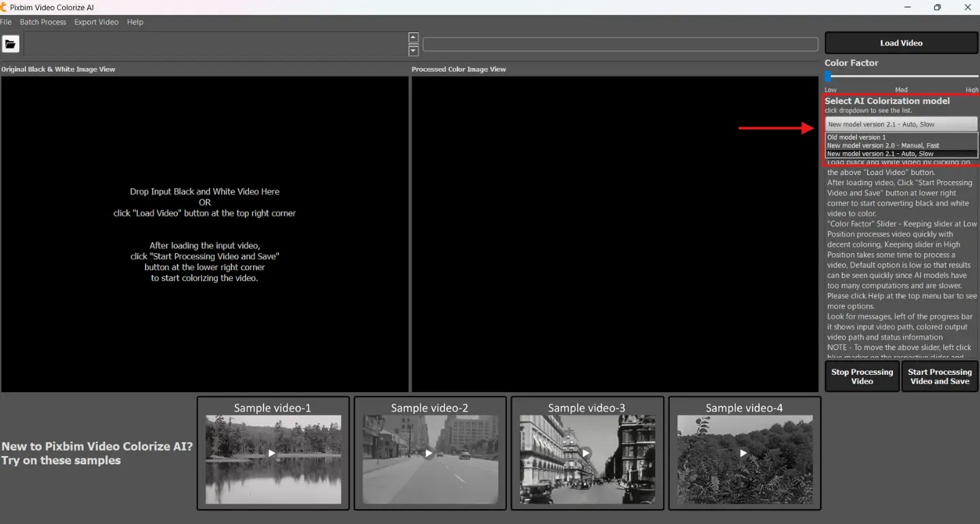Click the Pixbim app icon in title bar

tap(3, 7)
